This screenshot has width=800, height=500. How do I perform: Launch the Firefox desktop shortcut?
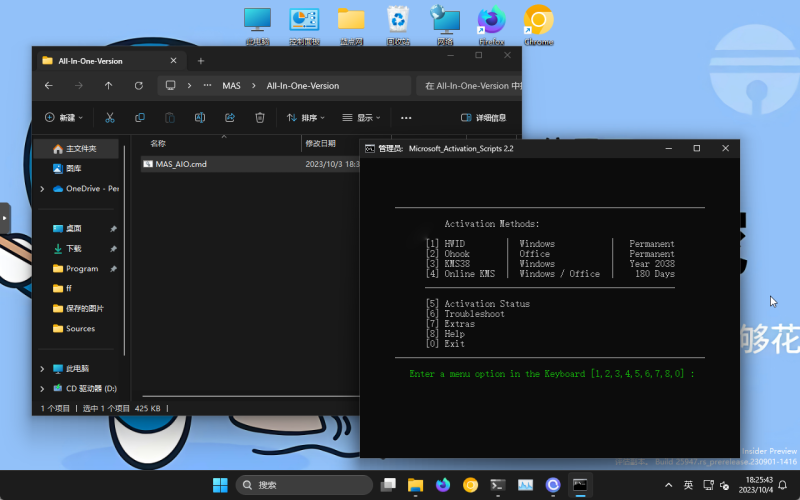click(491, 26)
